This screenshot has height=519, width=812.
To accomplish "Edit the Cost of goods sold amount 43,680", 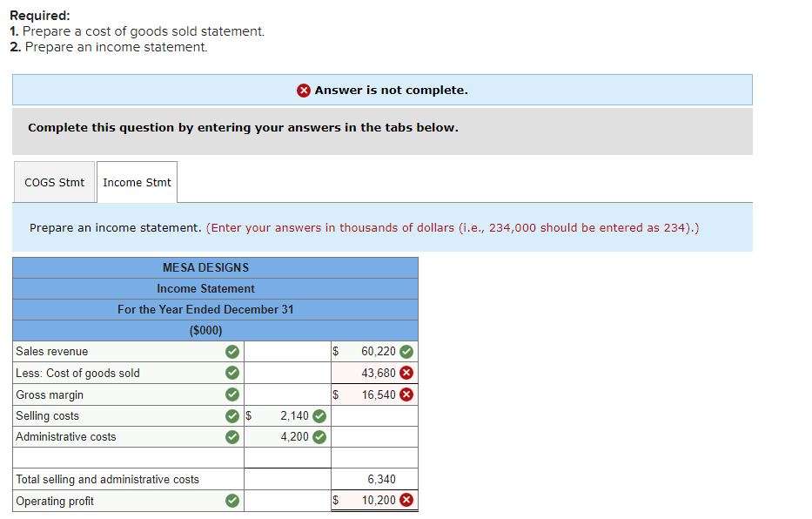I will pos(374,373).
